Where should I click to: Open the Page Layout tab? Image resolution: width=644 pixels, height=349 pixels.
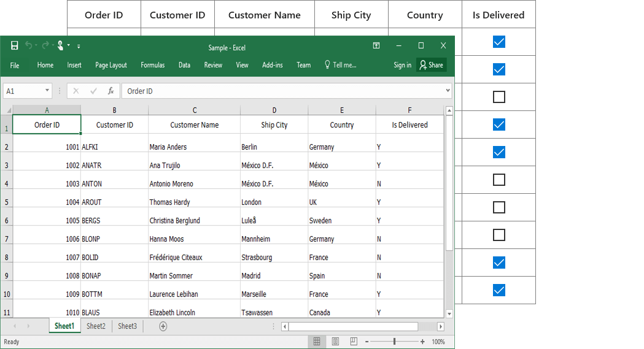coord(111,65)
